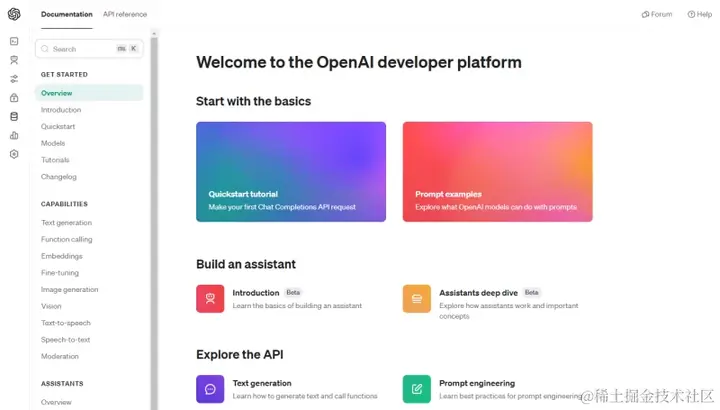This screenshot has height=410, width=720.
Task: Click 'Learn how to generate text and call functions'
Action: pos(305,396)
